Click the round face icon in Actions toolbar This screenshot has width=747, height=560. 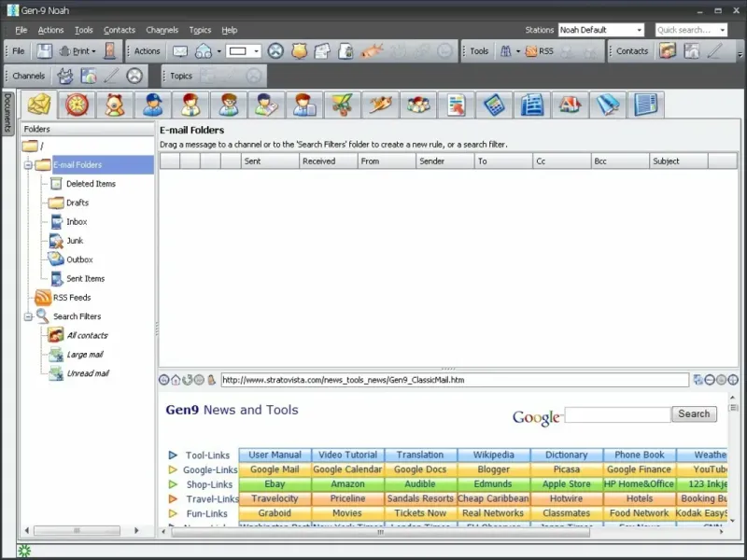click(275, 51)
